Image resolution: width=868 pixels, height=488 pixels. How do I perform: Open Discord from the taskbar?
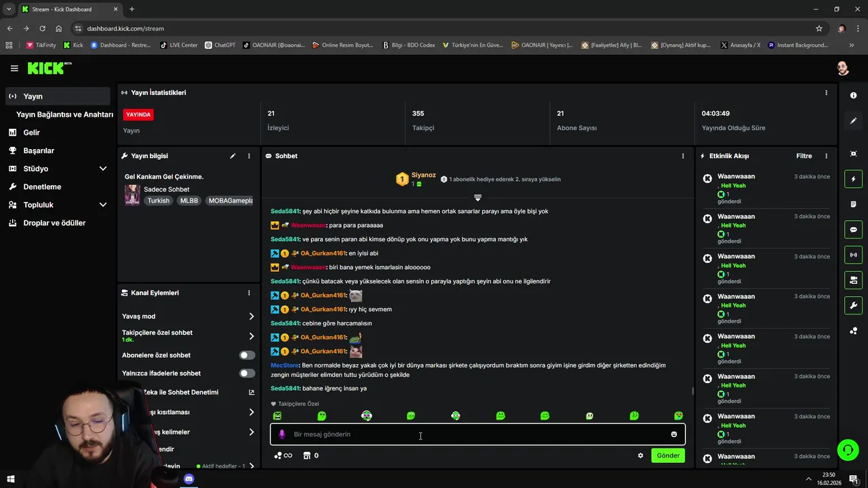pos(189,479)
